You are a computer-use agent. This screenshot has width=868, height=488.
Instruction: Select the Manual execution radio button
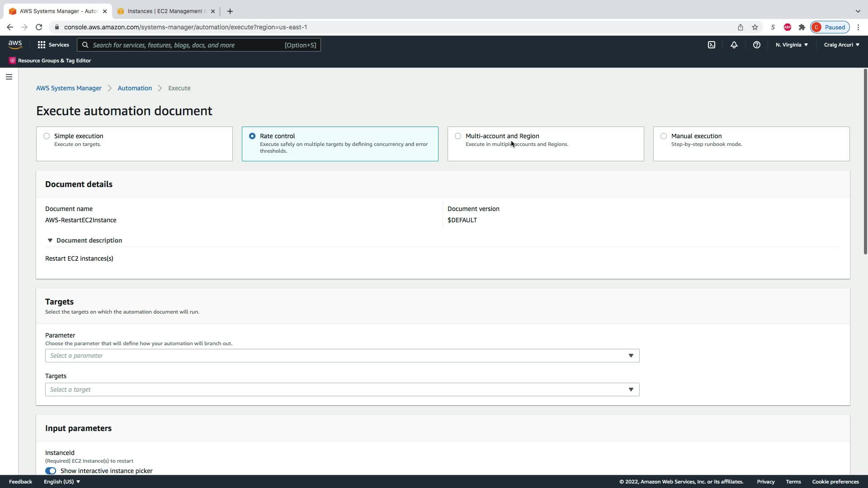[x=664, y=136]
